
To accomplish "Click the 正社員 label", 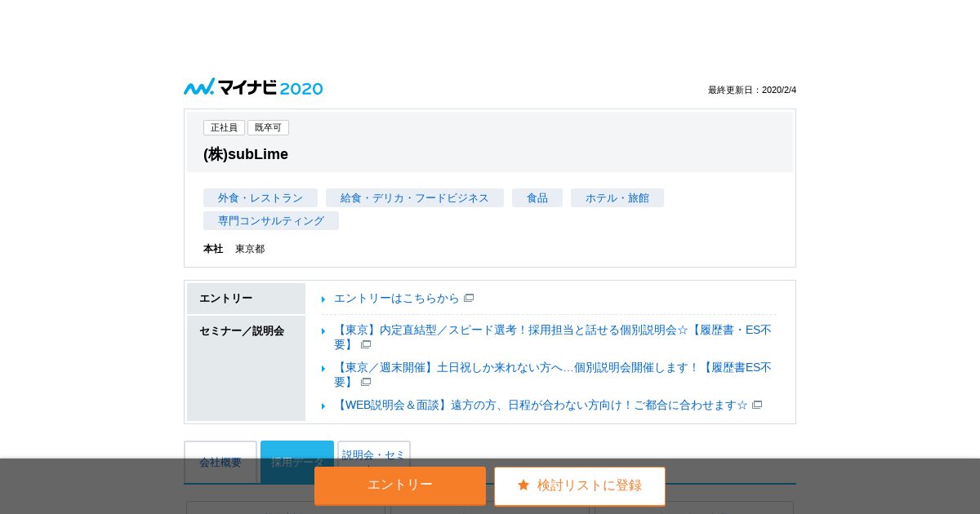I will click(x=224, y=127).
